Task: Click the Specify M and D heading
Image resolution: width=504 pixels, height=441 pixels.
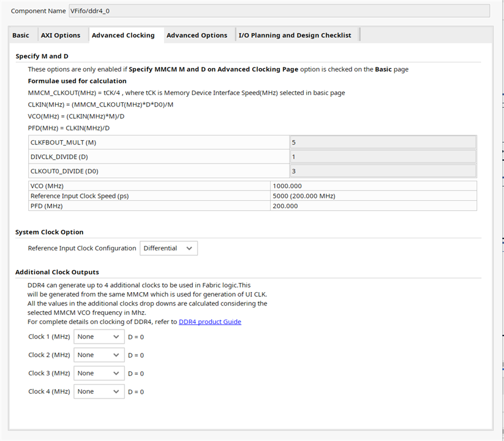Action: coord(42,56)
